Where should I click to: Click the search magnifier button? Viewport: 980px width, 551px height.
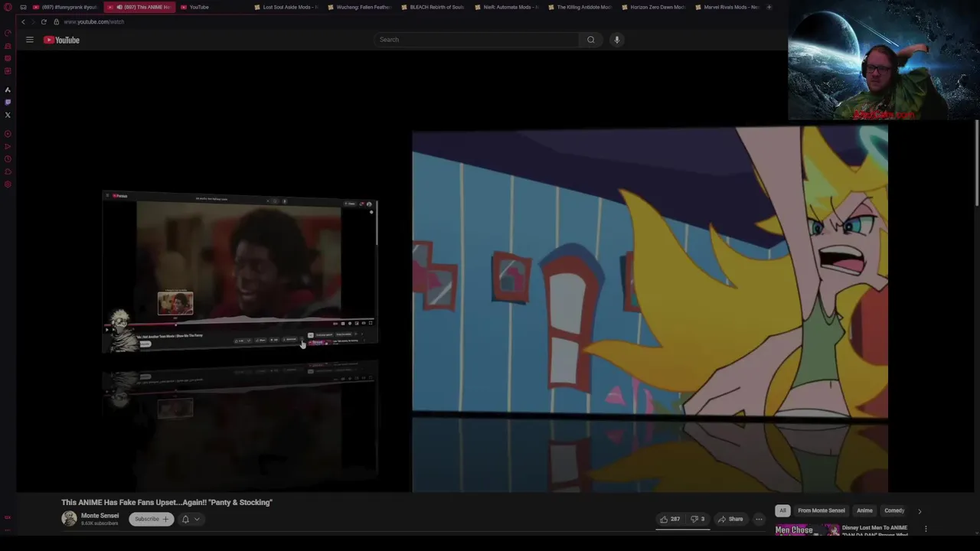[x=590, y=40]
